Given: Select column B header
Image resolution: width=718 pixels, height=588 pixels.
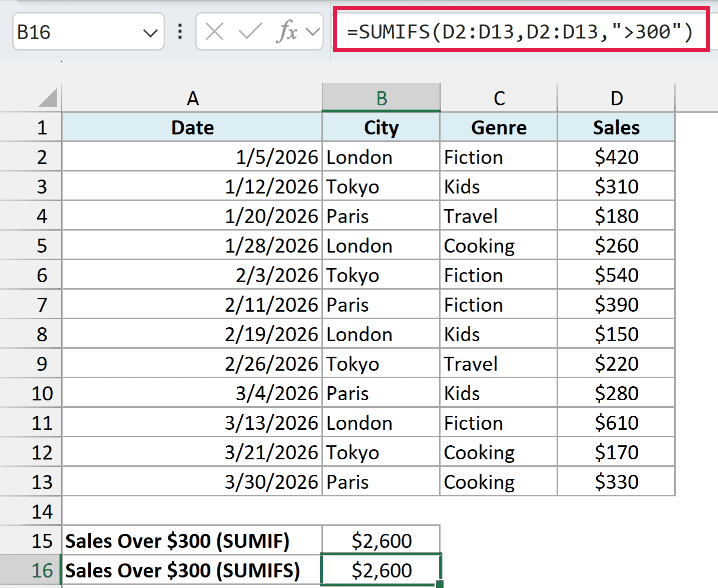Looking at the screenshot, I should pyautogui.click(x=381, y=98).
